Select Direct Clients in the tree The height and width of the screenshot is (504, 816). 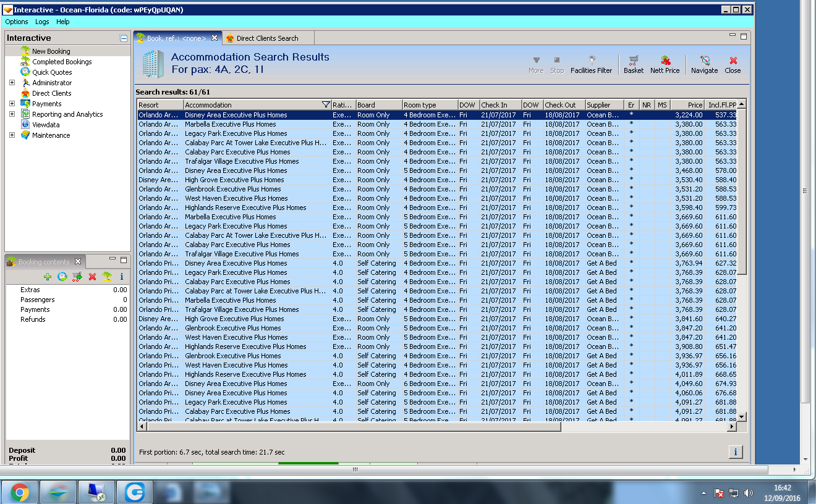tap(52, 93)
